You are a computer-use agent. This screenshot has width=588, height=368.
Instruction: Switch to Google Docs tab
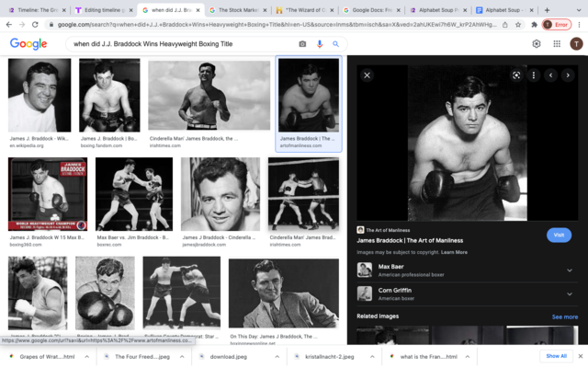pyautogui.click(x=372, y=10)
